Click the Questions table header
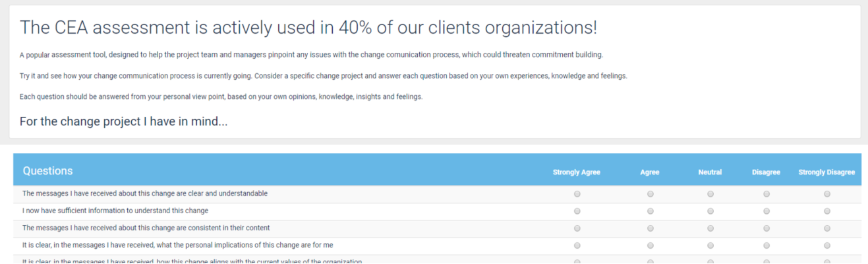Image resolution: width=868 pixels, height=264 pixels. [48, 171]
